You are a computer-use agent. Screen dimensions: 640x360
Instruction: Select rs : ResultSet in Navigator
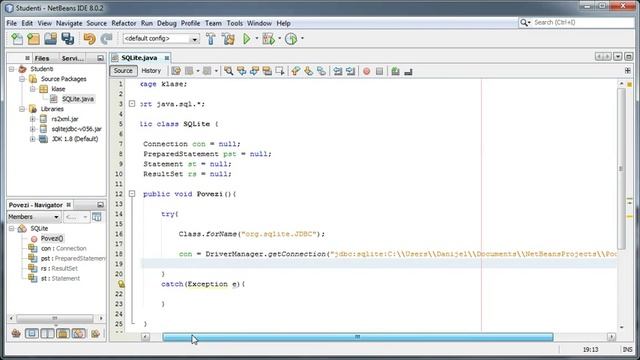(59, 268)
